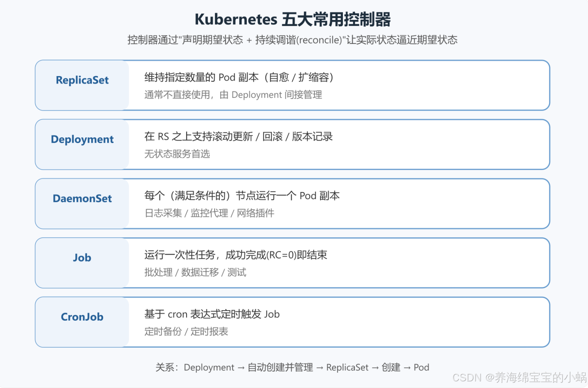The height and width of the screenshot is (388, 588).
Task: Click Deployment description about 滚动更新 / 回滚
Action: pyautogui.click(x=238, y=136)
